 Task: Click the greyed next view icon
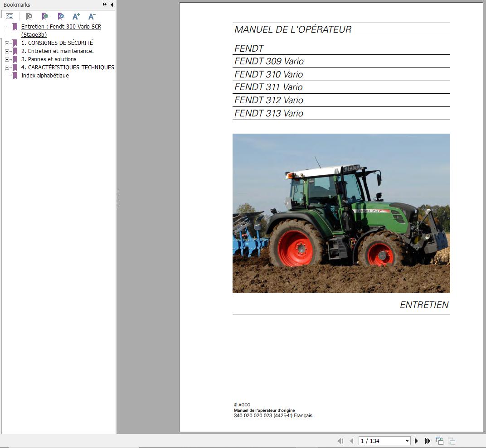coord(451,441)
